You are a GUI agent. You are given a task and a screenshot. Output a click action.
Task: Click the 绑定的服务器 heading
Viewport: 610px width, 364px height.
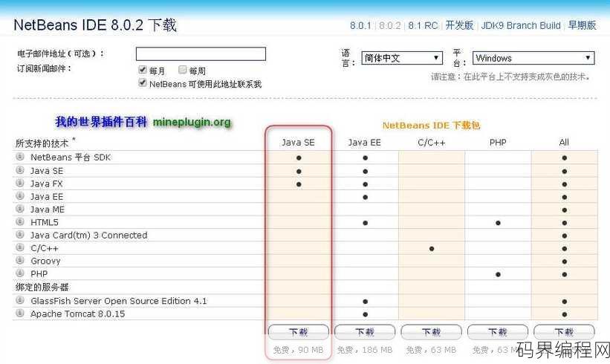(42, 287)
